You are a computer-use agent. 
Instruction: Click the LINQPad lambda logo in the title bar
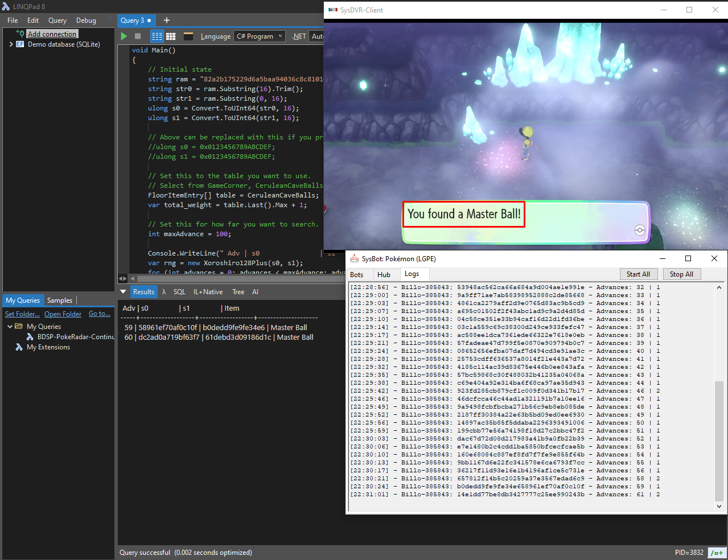[6, 6]
